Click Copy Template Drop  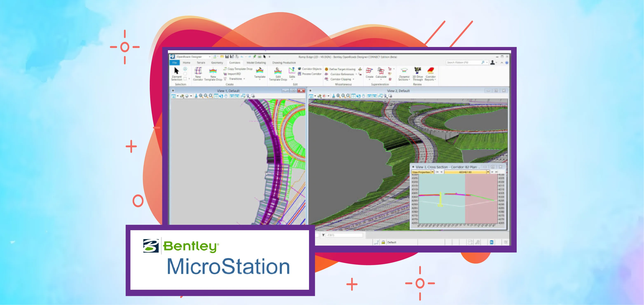(238, 69)
